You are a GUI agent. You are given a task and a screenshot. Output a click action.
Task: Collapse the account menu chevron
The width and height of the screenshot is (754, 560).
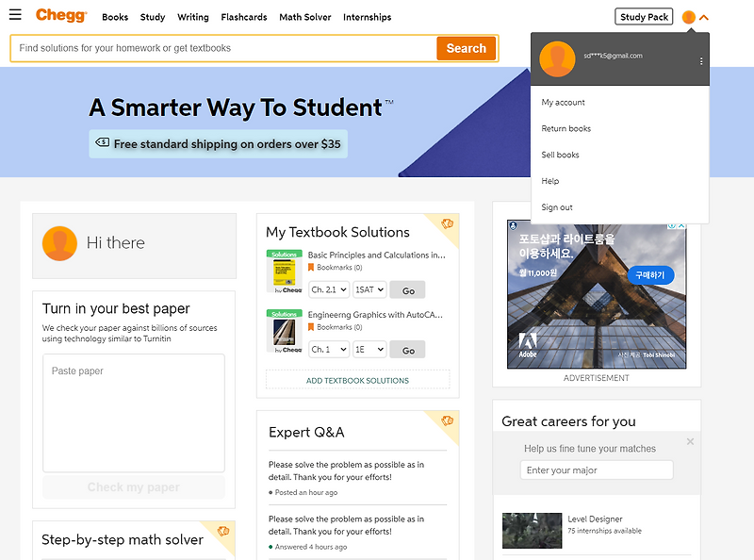(704, 17)
